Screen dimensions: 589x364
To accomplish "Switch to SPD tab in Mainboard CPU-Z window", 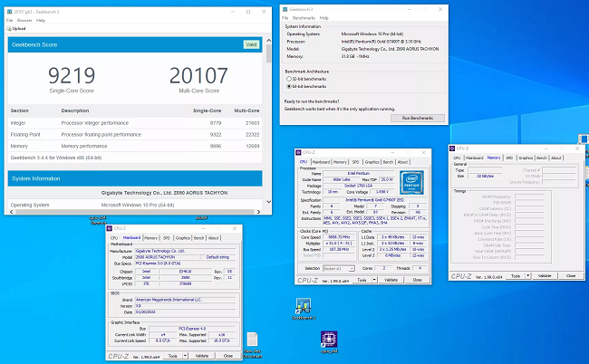I will tap(167, 238).
